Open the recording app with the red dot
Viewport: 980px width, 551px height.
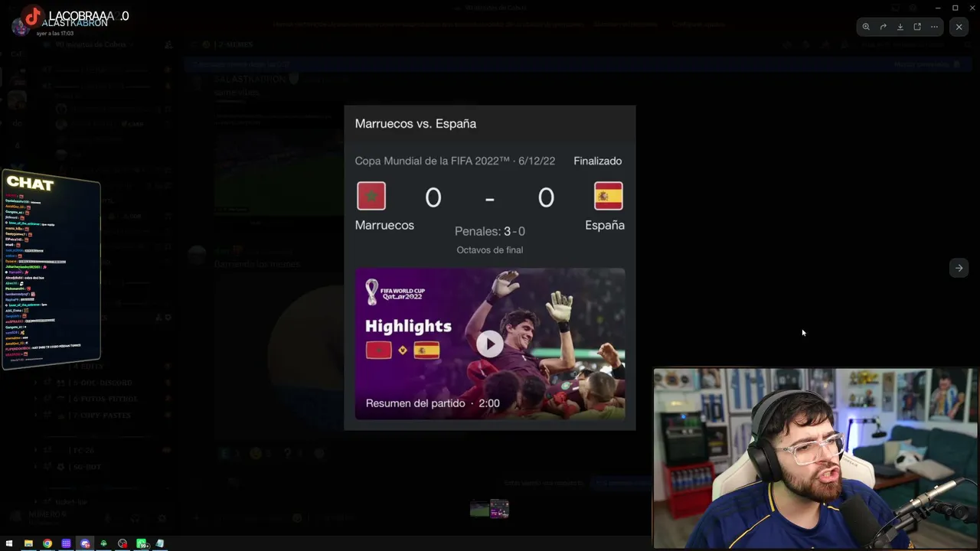(x=122, y=543)
